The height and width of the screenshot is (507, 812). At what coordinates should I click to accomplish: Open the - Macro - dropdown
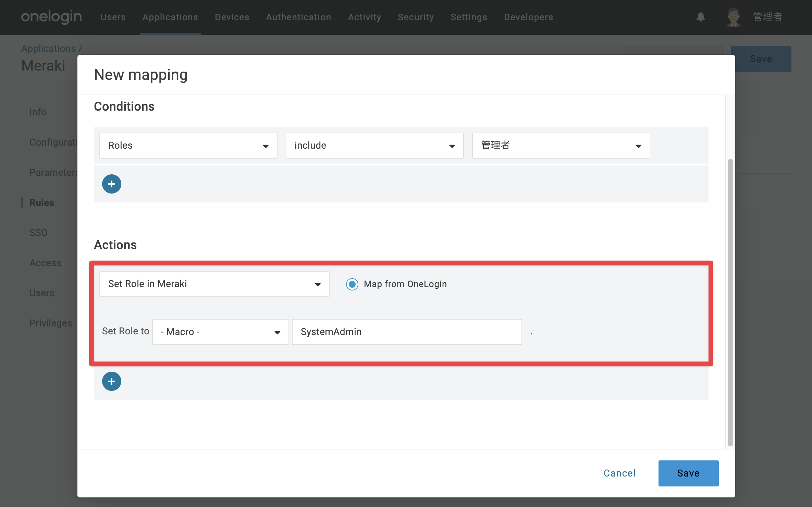point(221,332)
